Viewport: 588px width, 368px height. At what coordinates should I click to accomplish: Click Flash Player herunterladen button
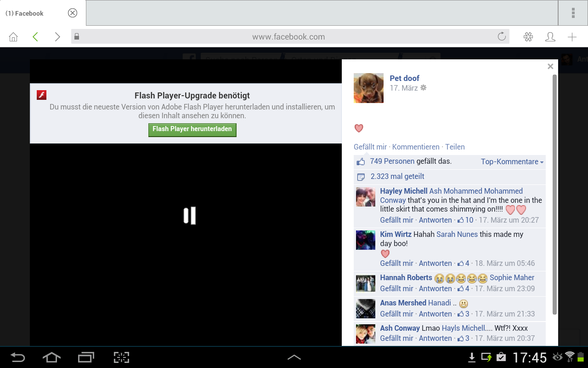tap(192, 129)
